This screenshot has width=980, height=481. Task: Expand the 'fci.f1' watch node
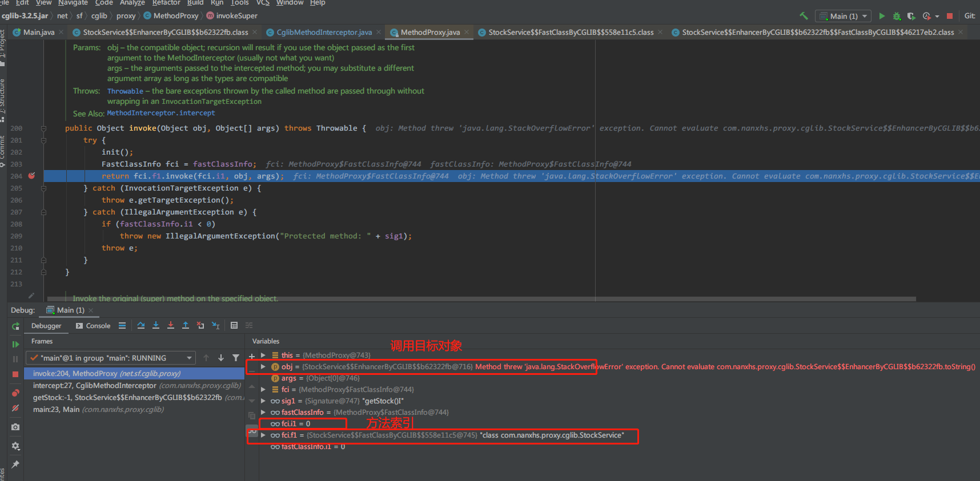click(263, 435)
